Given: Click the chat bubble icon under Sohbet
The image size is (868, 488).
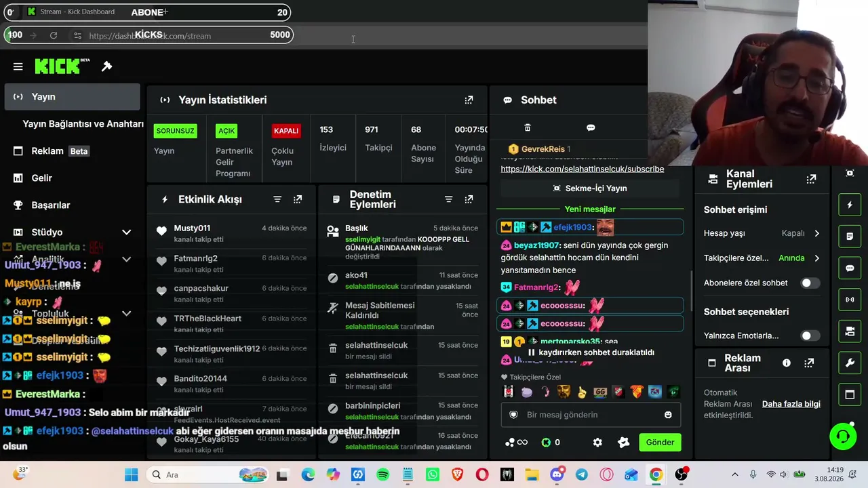Looking at the screenshot, I should pyautogui.click(x=591, y=127).
